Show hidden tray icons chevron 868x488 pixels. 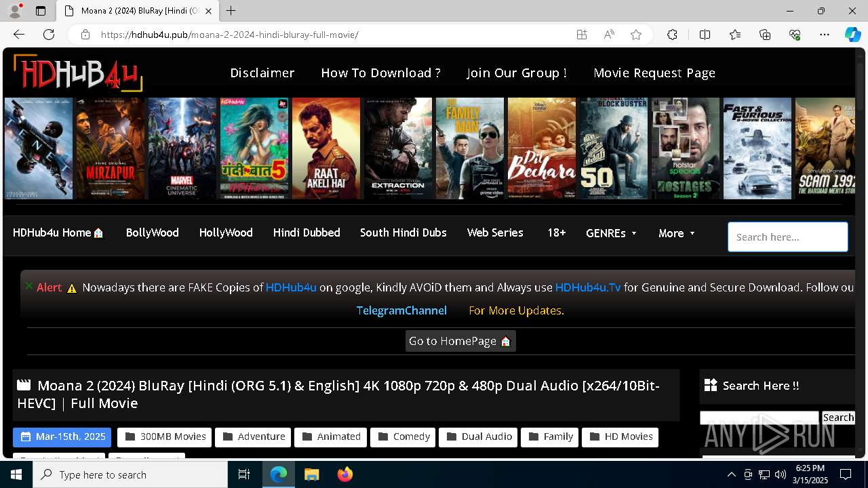(x=731, y=474)
